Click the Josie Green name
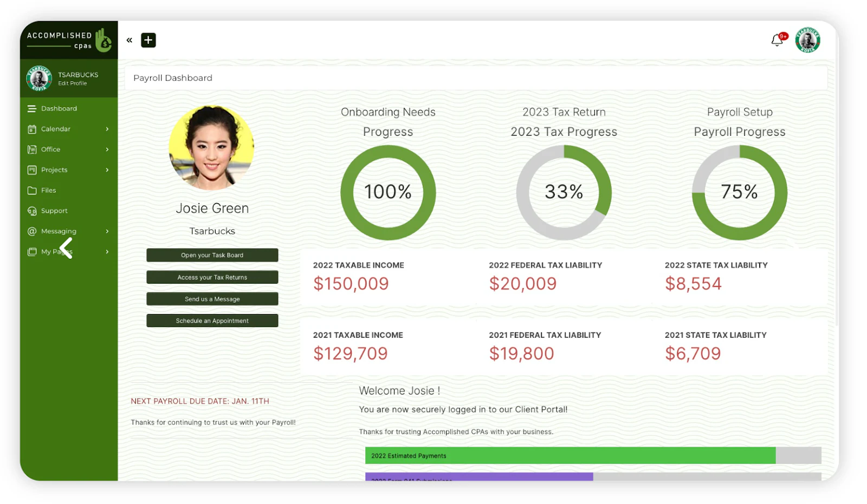Viewport: 867px width, 504px height. 212,208
